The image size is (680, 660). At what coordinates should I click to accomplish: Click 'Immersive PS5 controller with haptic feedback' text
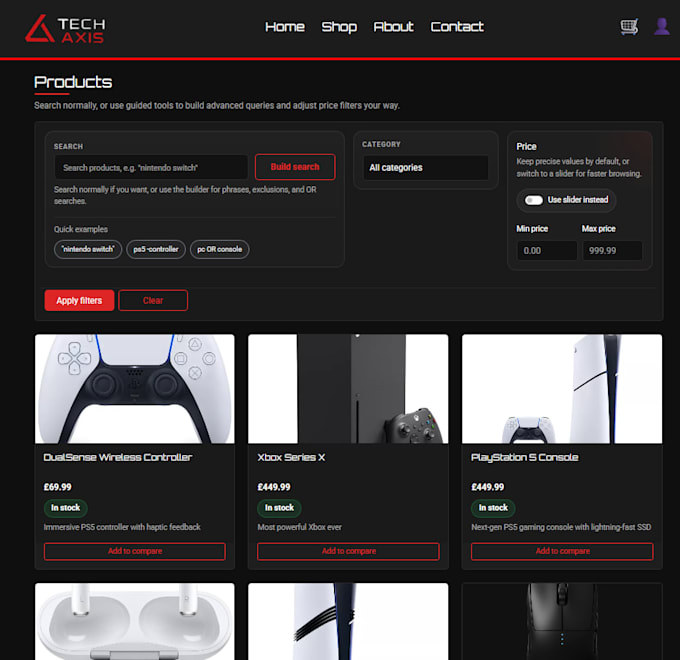click(x=122, y=527)
